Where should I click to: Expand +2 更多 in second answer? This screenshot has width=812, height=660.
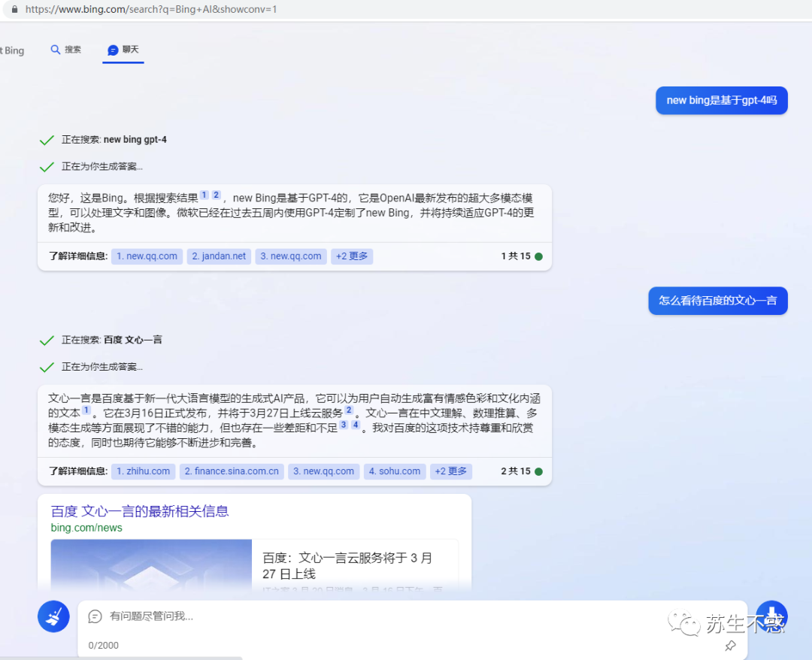pos(450,471)
